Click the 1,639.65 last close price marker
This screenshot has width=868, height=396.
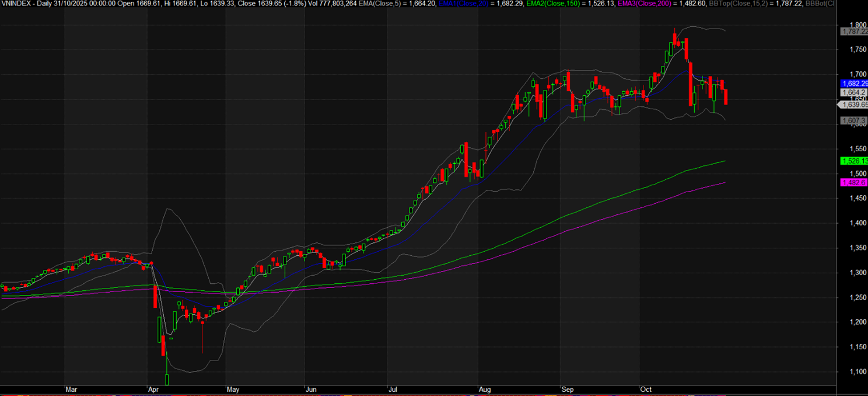point(854,105)
